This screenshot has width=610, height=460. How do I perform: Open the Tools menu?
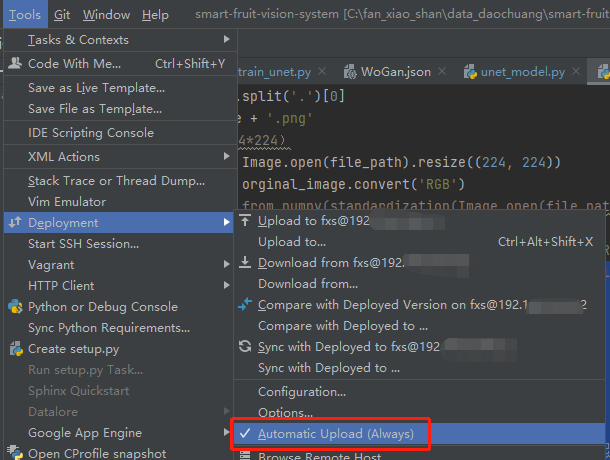point(25,14)
